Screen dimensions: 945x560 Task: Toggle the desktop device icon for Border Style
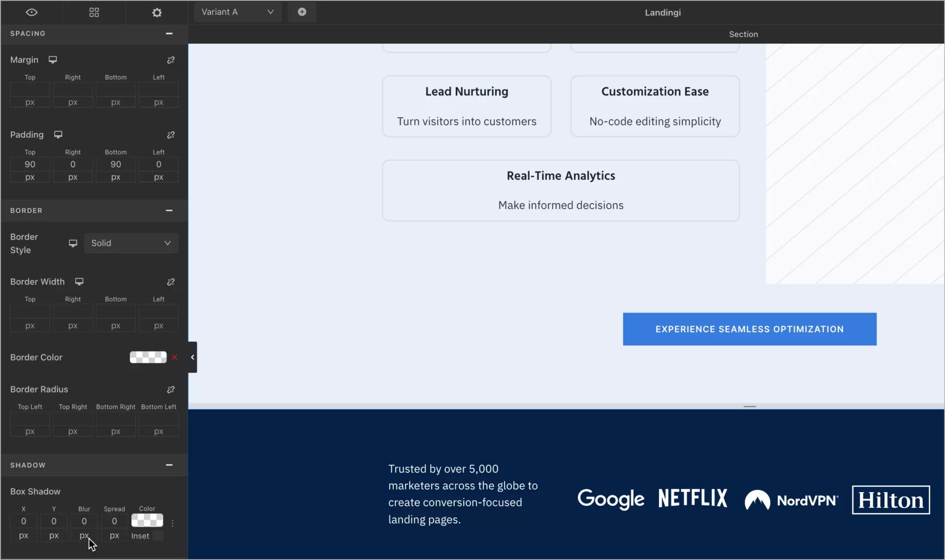click(73, 243)
